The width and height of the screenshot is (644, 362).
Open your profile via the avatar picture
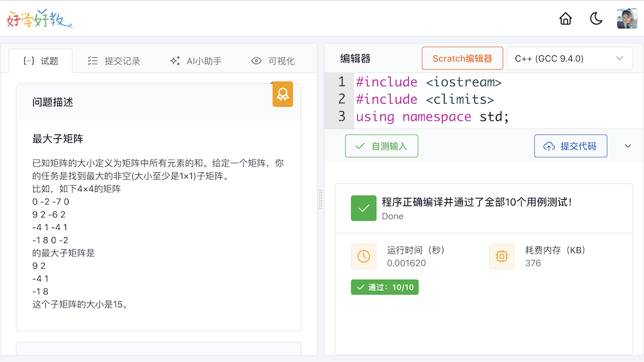[627, 18]
